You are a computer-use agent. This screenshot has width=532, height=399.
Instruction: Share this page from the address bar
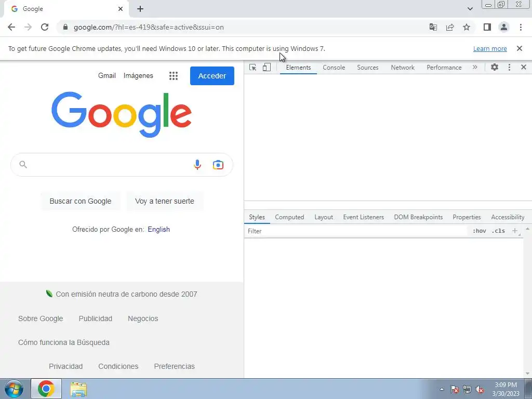[450, 27]
